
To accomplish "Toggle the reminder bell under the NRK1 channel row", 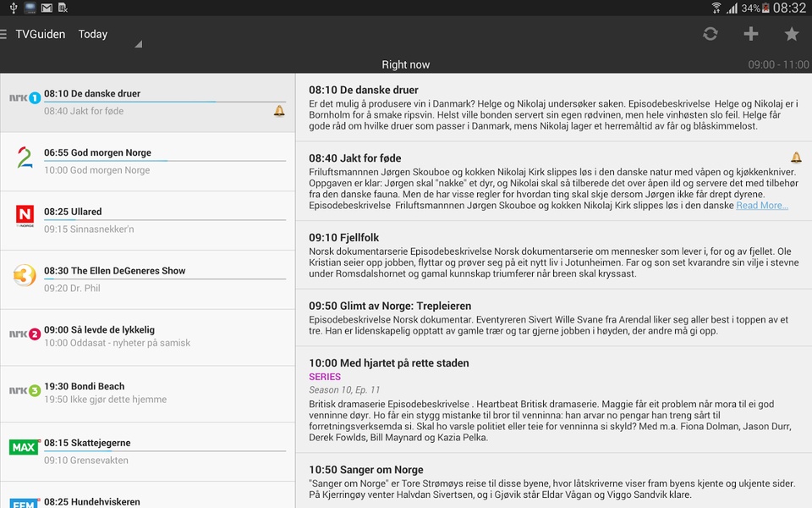I will tap(279, 111).
